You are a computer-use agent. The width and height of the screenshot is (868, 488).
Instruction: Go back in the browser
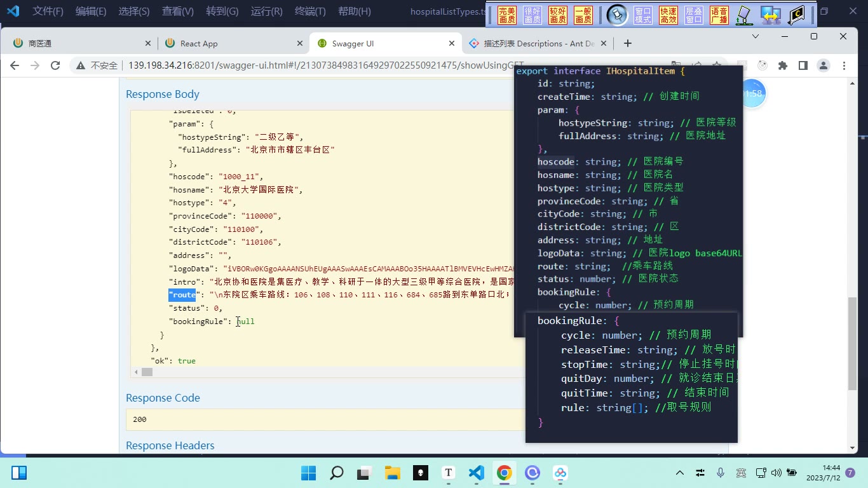[15, 65]
